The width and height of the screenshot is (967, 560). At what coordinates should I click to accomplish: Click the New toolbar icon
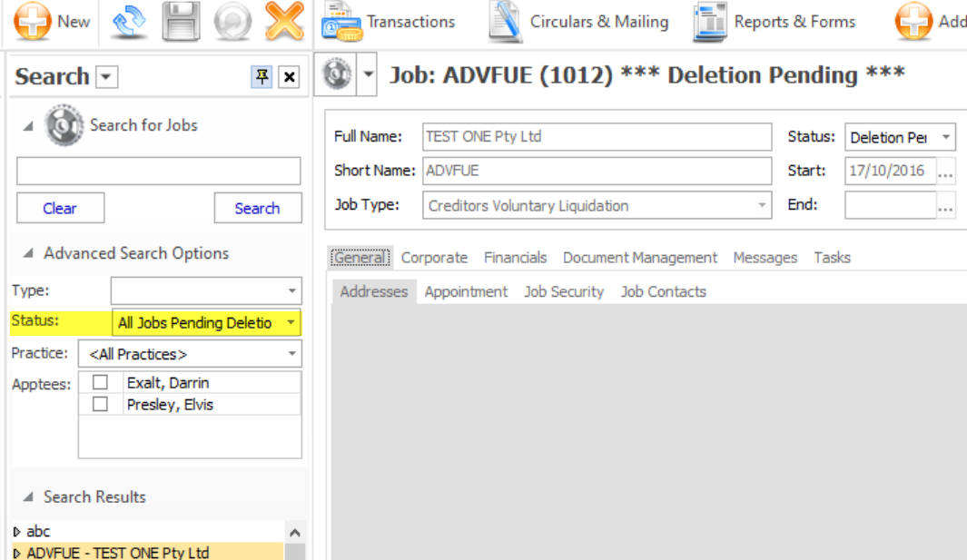(35, 21)
